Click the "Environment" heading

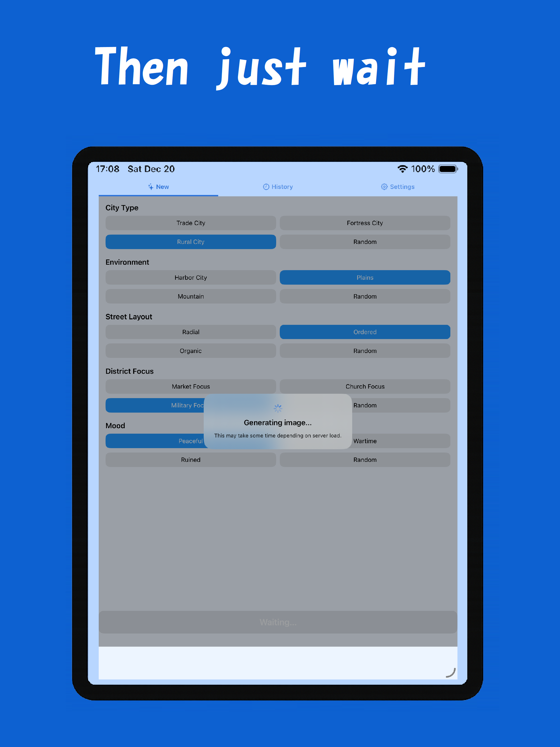pos(127,262)
